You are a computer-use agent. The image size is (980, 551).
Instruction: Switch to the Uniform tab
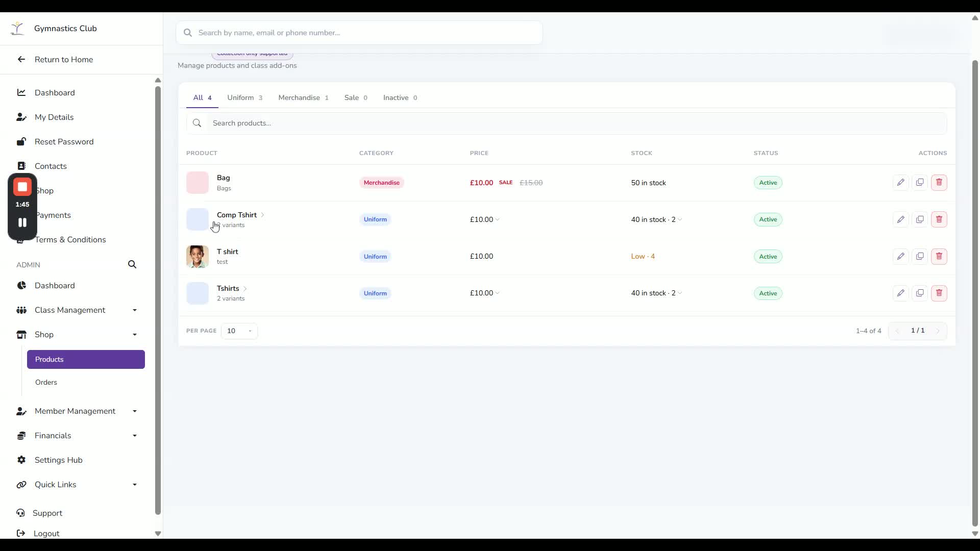(x=245, y=97)
